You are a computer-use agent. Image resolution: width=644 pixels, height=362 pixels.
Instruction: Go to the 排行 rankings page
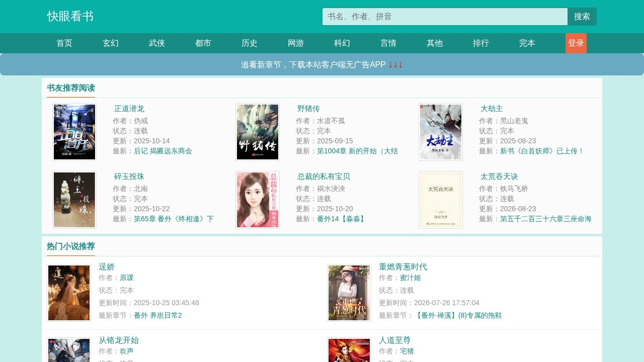(x=481, y=43)
